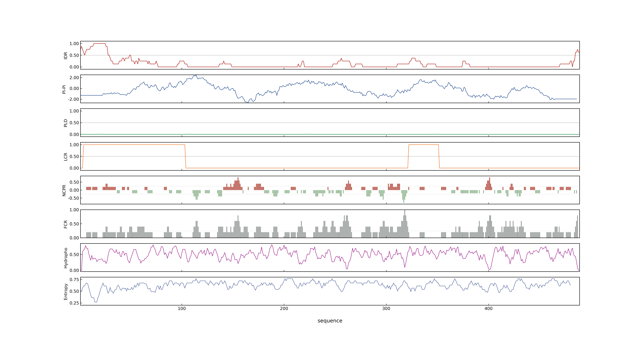644x343 pixels.
Task: Click the -2.00 tick on Pi-Pi axis
Action: click(x=73, y=99)
